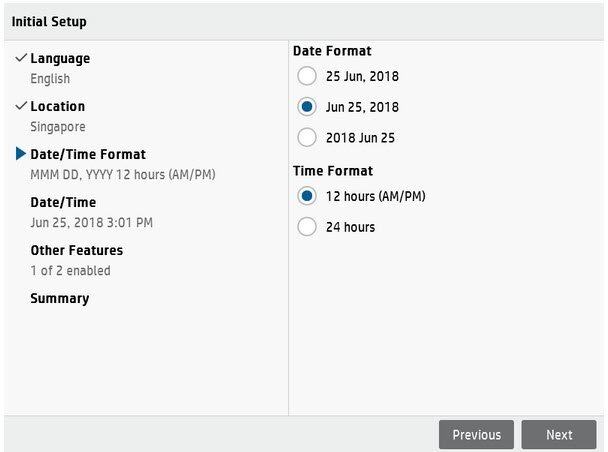Open the Language setup step
The width and height of the screenshot is (608, 452).
click(x=60, y=59)
